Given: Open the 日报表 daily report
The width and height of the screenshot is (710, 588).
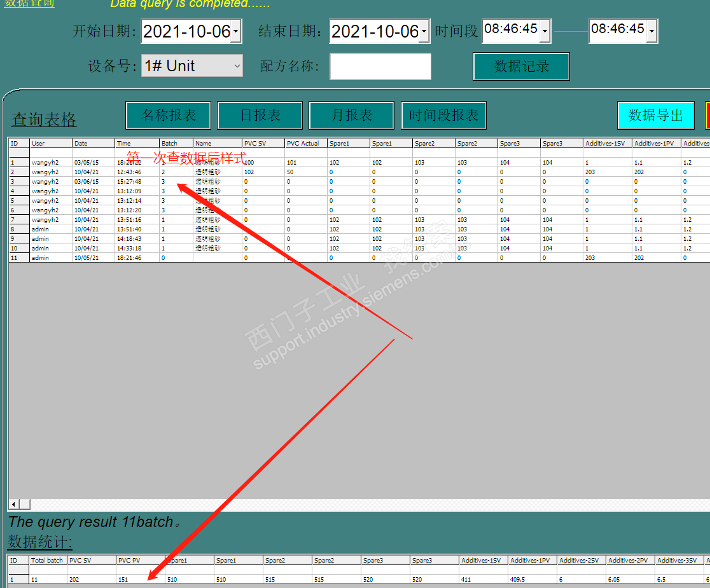Looking at the screenshot, I should pyautogui.click(x=260, y=115).
